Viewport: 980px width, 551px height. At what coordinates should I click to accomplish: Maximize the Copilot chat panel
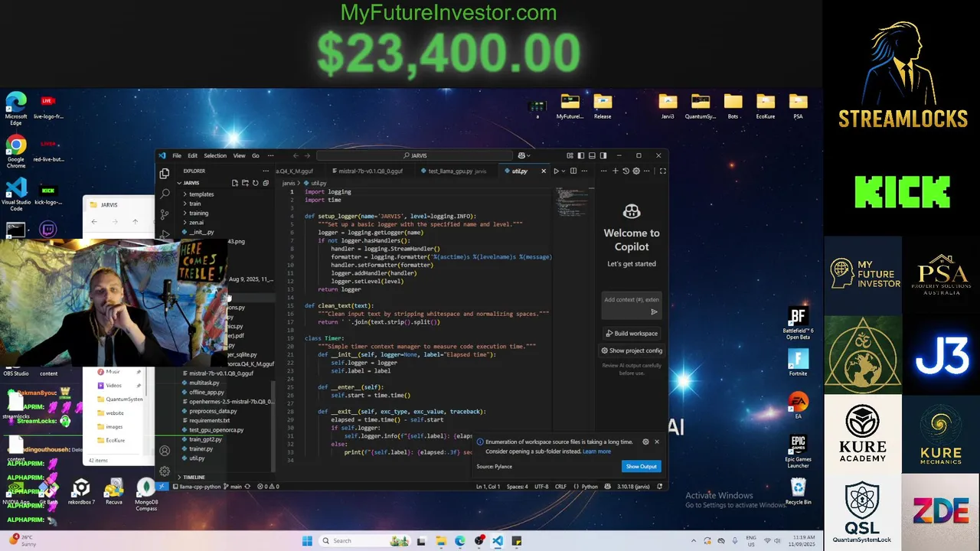663,171
